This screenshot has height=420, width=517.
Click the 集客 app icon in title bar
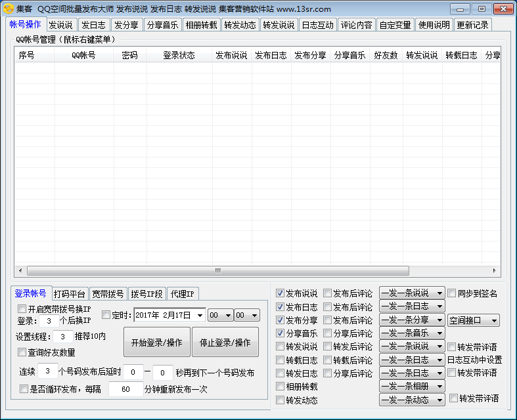pos(9,9)
